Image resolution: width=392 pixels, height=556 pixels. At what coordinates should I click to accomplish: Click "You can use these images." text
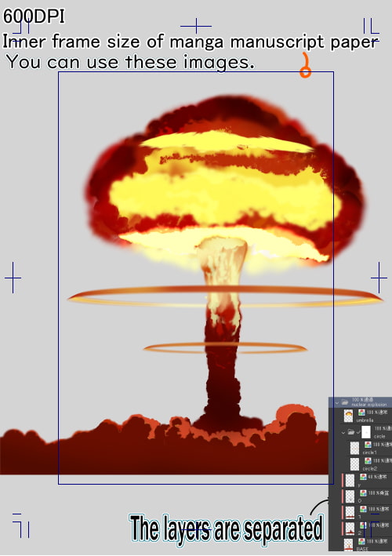coord(130,62)
